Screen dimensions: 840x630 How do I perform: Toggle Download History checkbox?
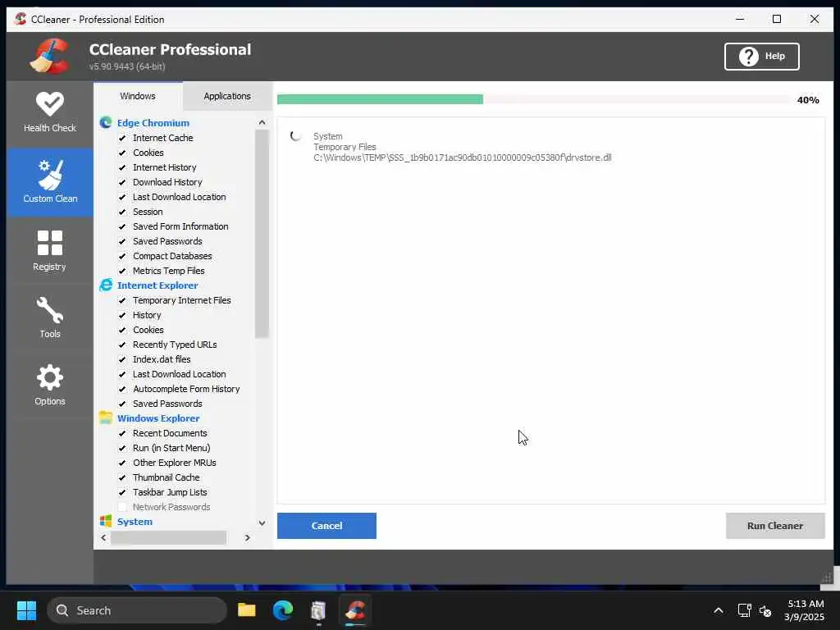(x=122, y=182)
